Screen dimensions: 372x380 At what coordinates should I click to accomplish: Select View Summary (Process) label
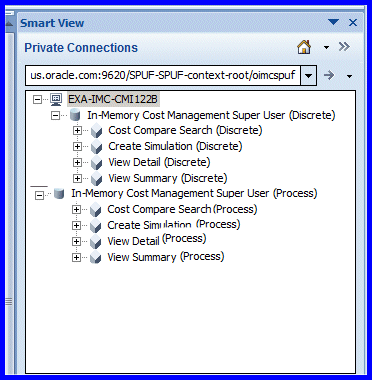click(x=166, y=257)
